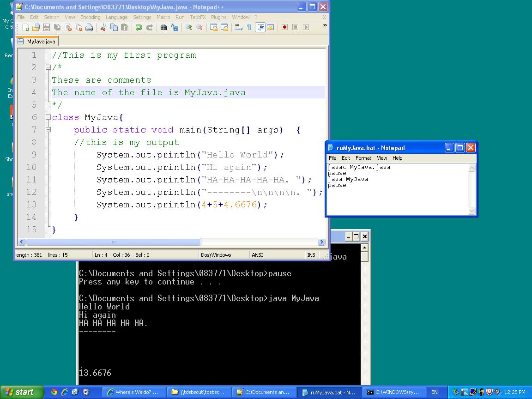Viewport: 532px width, 399px height.
Task: Click the tray clock showing 12:25 PM
Action: (515, 392)
